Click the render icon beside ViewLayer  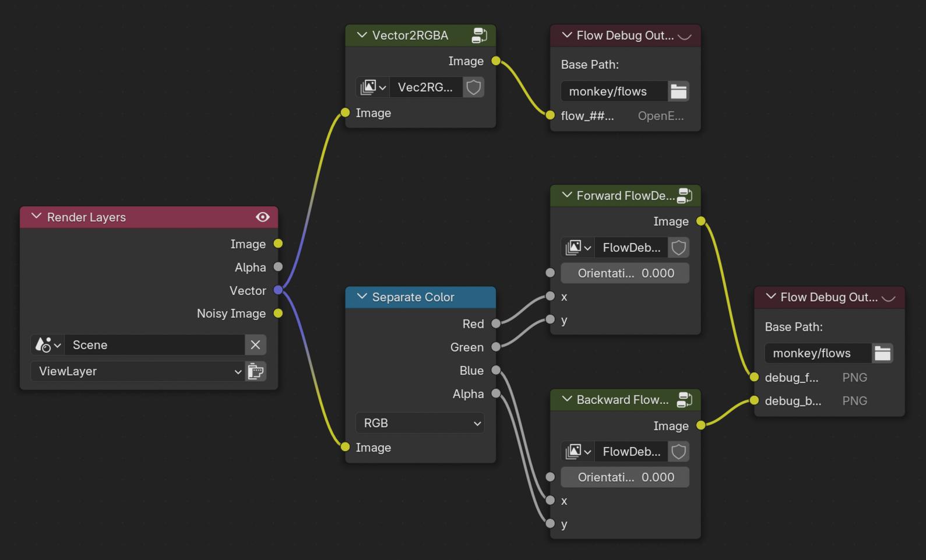[x=256, y=371]
